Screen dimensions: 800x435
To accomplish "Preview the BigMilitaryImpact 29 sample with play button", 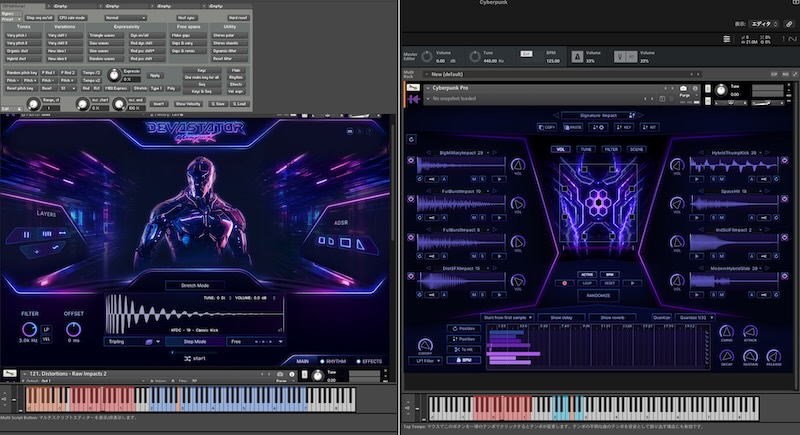I will click(499, 179).
